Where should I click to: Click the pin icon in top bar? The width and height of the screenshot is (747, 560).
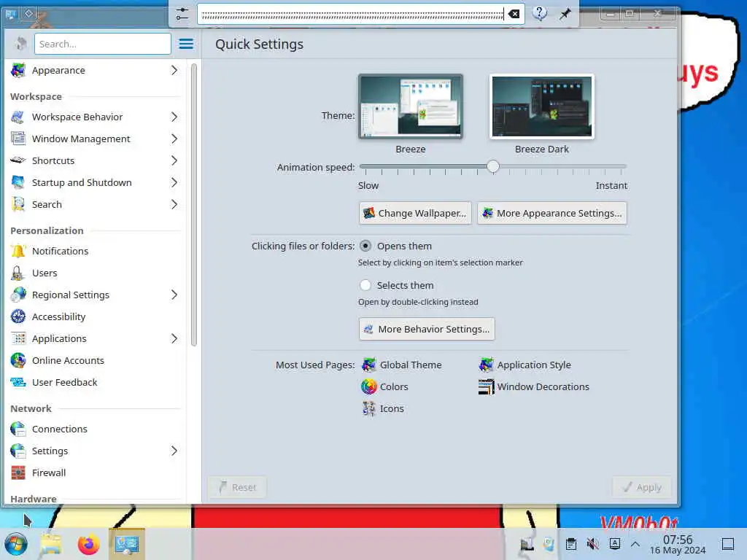click(x=565, y=13)
